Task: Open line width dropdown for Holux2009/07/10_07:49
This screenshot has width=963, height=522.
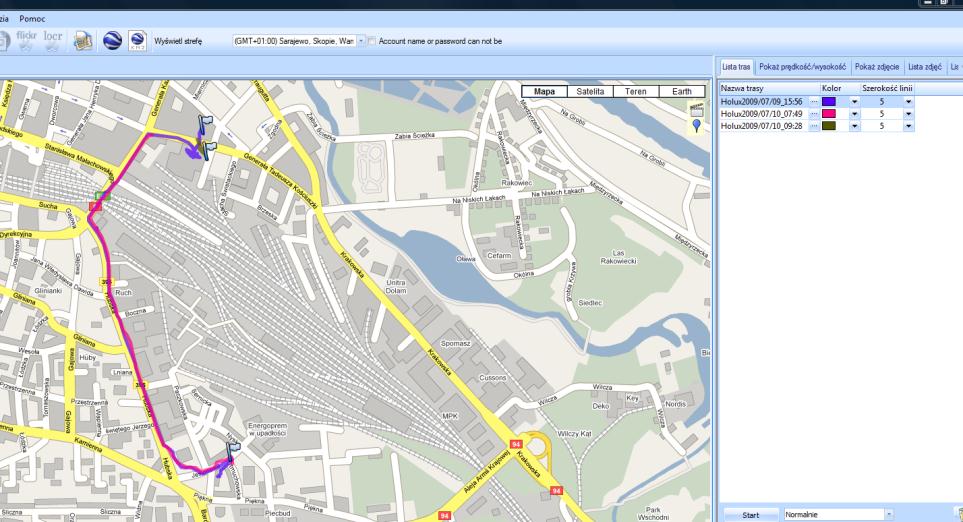Action: click(x=908, y=114)
